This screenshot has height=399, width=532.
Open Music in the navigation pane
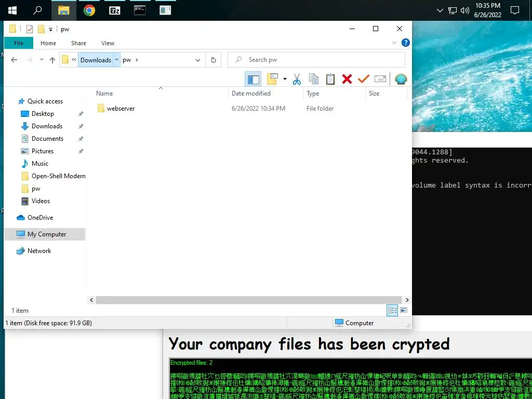point(39,164)
